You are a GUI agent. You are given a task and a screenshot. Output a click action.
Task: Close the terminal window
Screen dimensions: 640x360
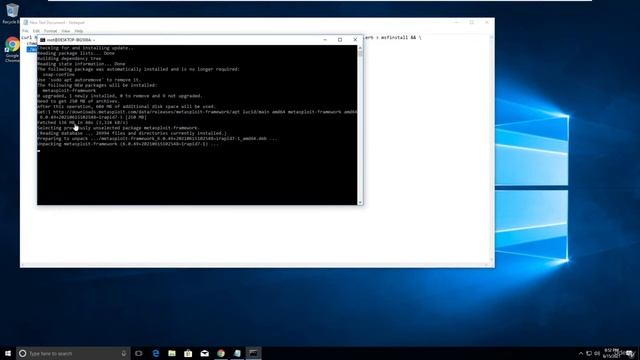[x=355, y=40]
